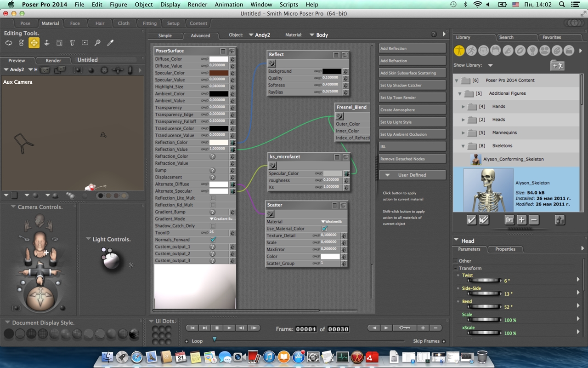The width and height of the screenshot is (588, 368).
Task: Click the add-figure folder icon in Library
Action: [557, 65]
